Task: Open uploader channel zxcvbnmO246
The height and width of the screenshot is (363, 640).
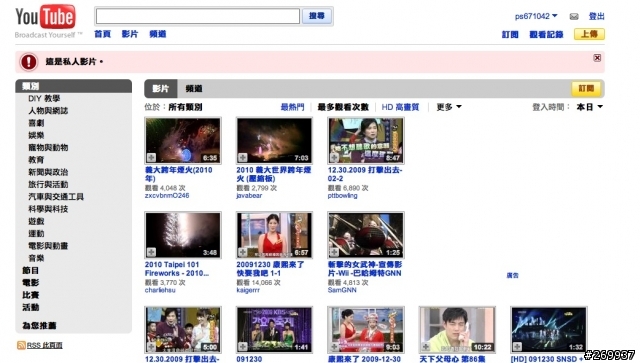Action: [167, 196]
